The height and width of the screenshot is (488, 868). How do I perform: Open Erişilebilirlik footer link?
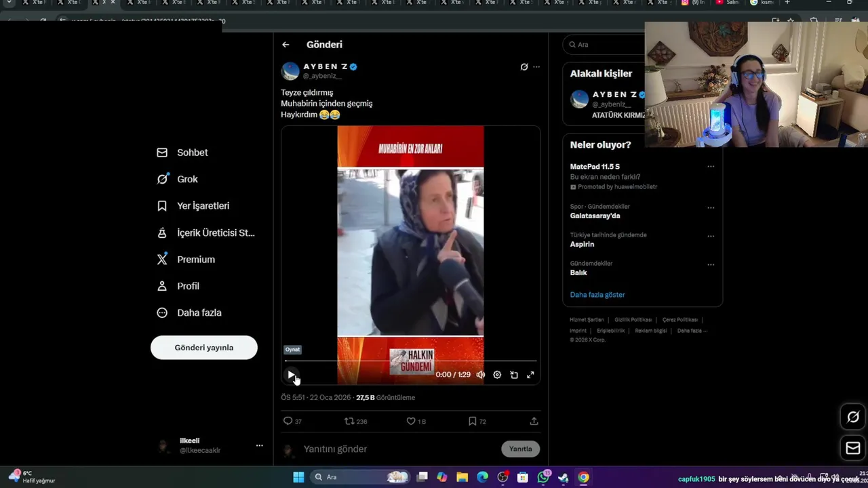pos(611,331)
